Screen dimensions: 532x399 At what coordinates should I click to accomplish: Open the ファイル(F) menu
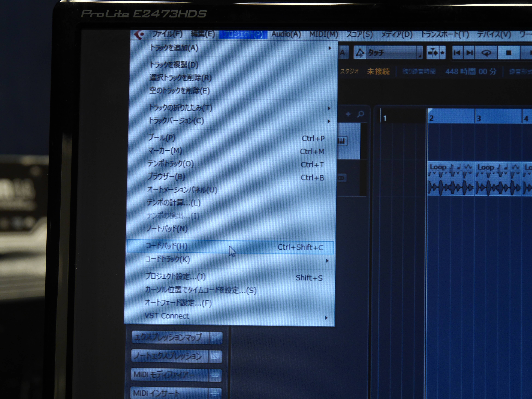[167, 34]
